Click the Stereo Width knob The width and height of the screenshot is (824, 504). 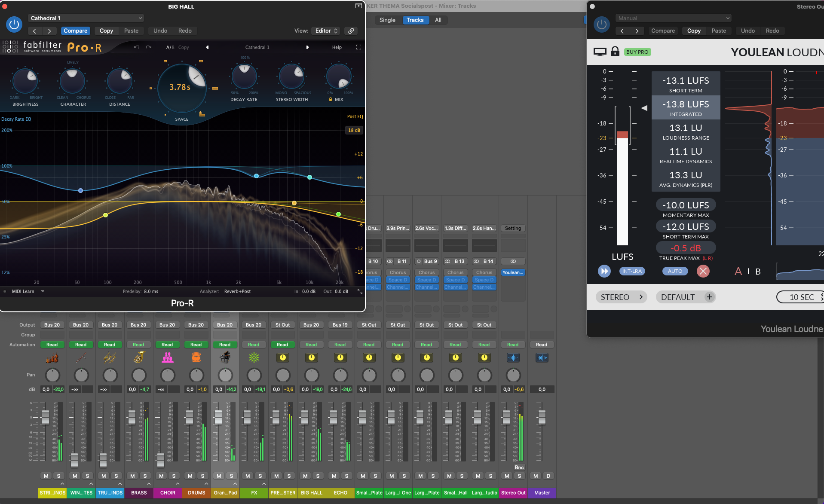tap(292, 76)
